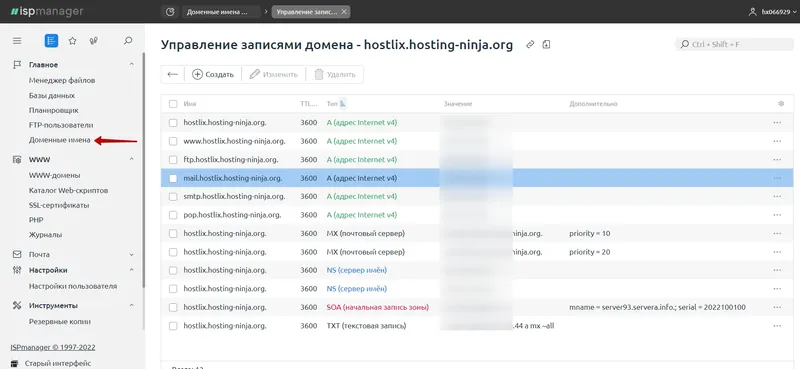
Task: Click the copy link icon next to the title
Action: (530, 45)
